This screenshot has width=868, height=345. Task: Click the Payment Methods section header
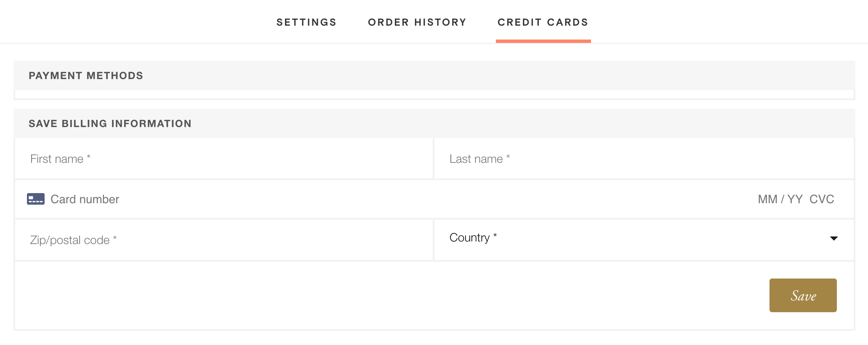(x=85, y=76)
